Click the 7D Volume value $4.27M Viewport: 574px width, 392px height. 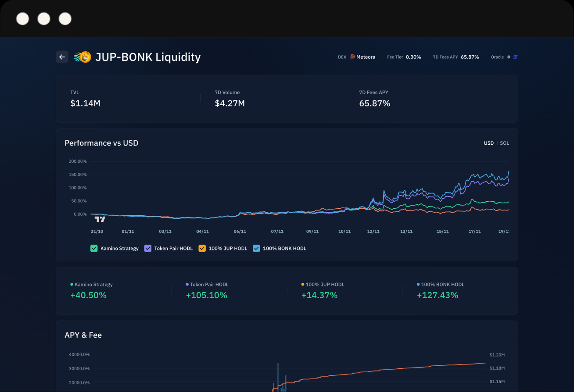(230, 103)
